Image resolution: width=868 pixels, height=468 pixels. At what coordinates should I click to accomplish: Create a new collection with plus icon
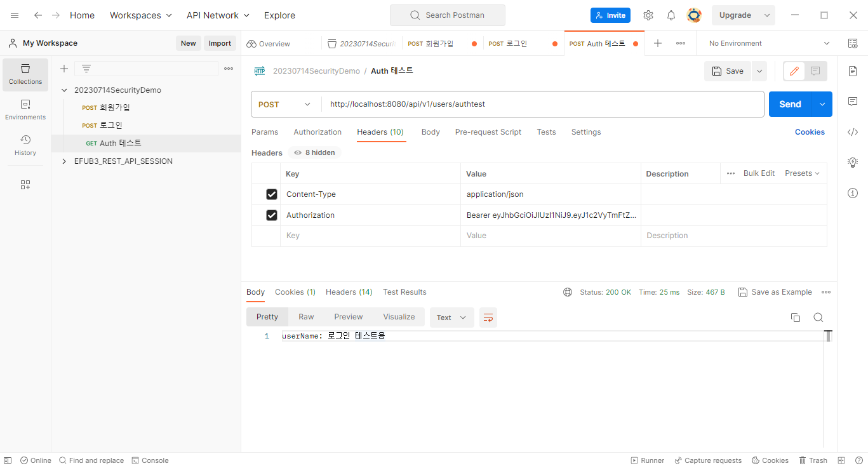pyautogui.click(x=64, y=69)
